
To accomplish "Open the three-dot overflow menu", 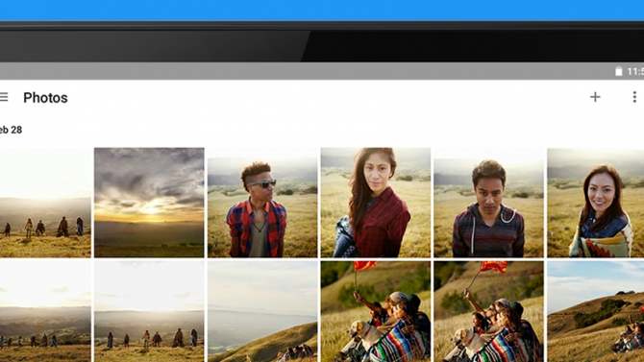I will point(634,97).
